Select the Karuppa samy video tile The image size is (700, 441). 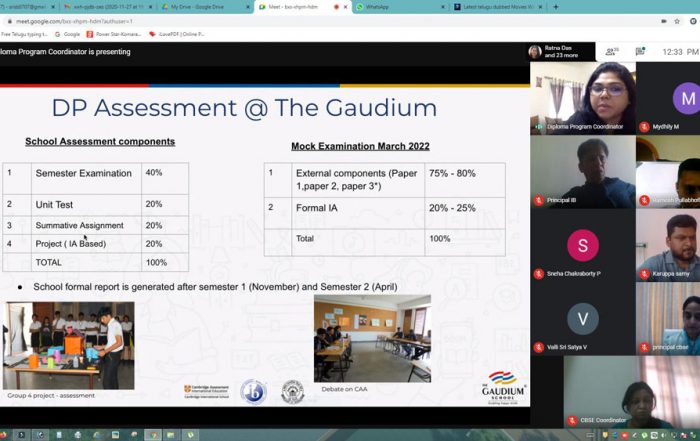[668, 245]
